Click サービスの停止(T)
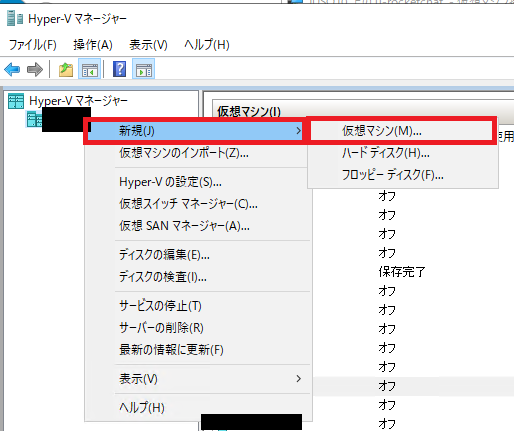The width and height of the screenshot is (514, 431). click(197, 306)
